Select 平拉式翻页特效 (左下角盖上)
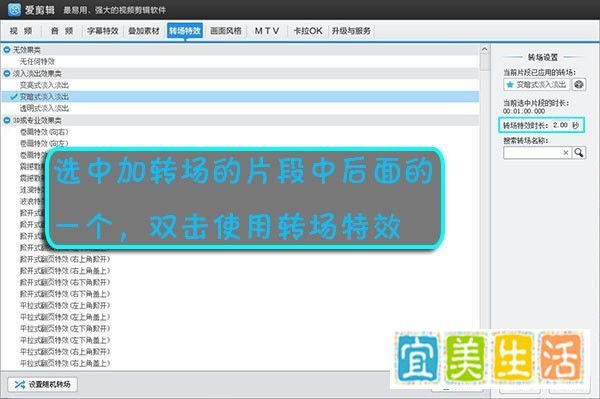The image size is (600, 399). pyautogui.click(x=65, y=340)
